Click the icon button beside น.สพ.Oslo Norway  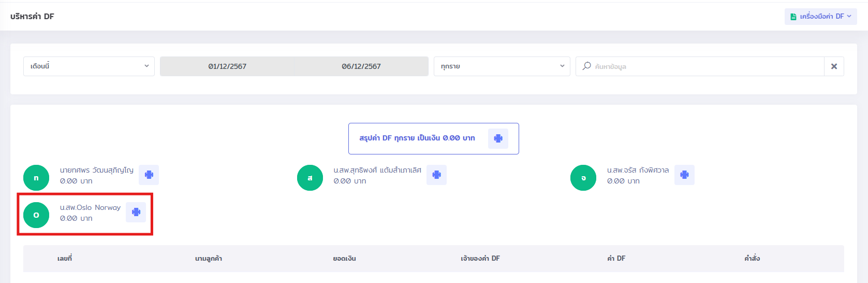(x=136, y=213)
